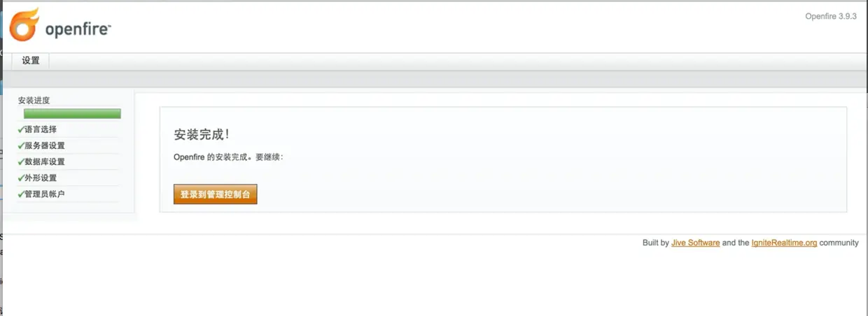This screenshot has height=316, width=868.
Task: Open the Jive Software link
Action: (x=695, y=243)
